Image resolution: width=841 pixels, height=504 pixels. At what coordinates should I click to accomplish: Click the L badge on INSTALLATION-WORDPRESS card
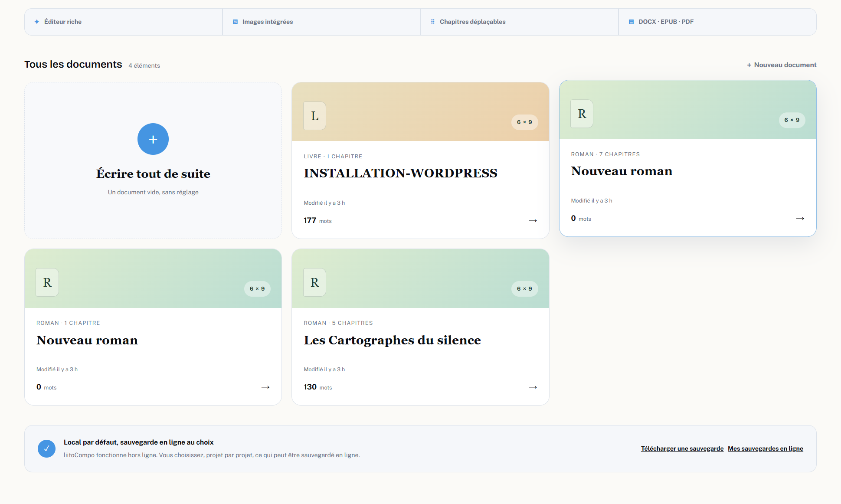pyautogui.click(x=314, y=116)
